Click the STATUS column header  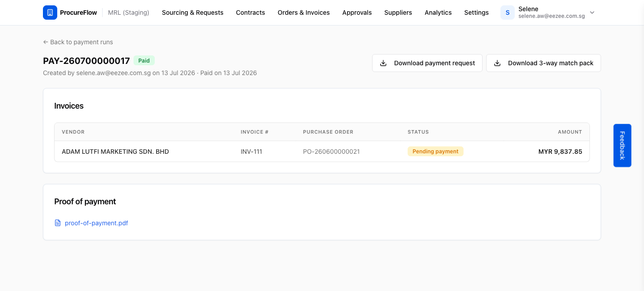418,132
